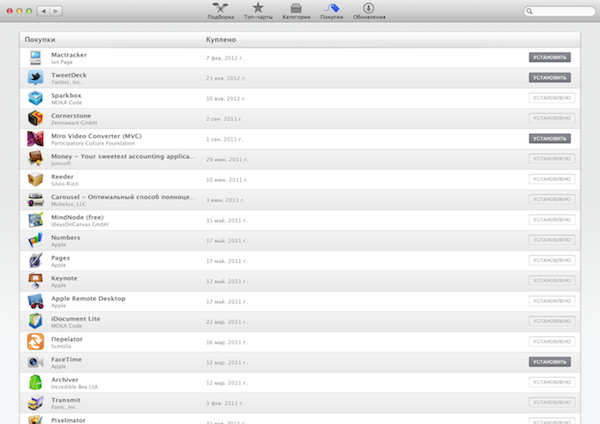Image resolution: width=600 pixels, height=424 pixels.
Task: Click developer name Twitter, Inc.
Action: (67, 82)
